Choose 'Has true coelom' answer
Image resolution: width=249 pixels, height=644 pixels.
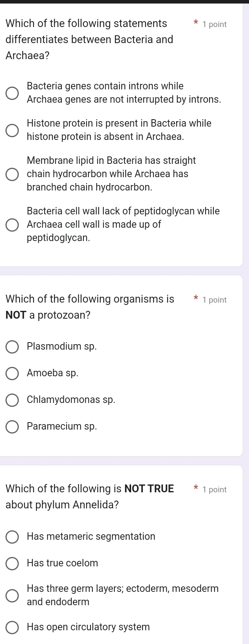coord(12,563)
